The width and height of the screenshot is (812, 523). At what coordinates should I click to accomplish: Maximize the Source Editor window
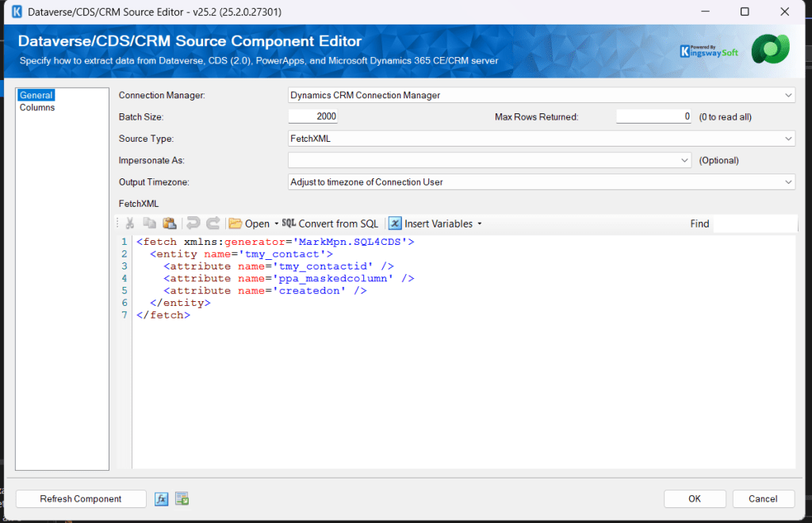pos(745,11)
